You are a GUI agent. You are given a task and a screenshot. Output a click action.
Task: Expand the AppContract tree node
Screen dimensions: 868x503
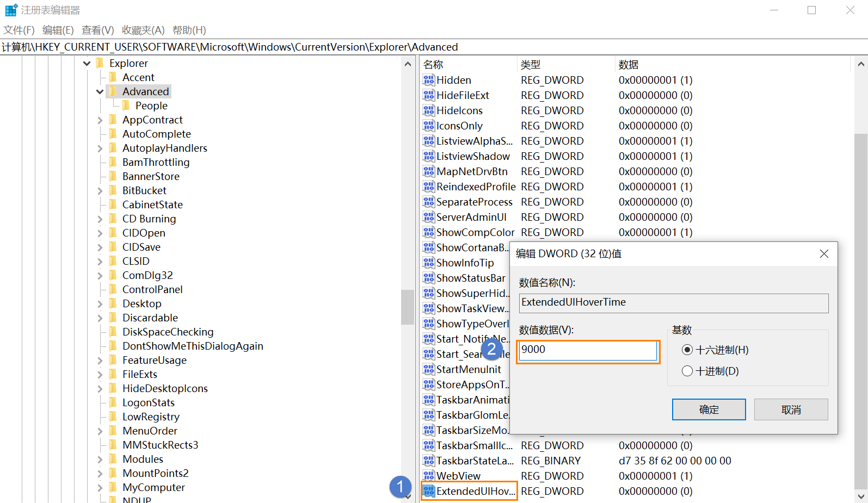[x=100, y=120]
